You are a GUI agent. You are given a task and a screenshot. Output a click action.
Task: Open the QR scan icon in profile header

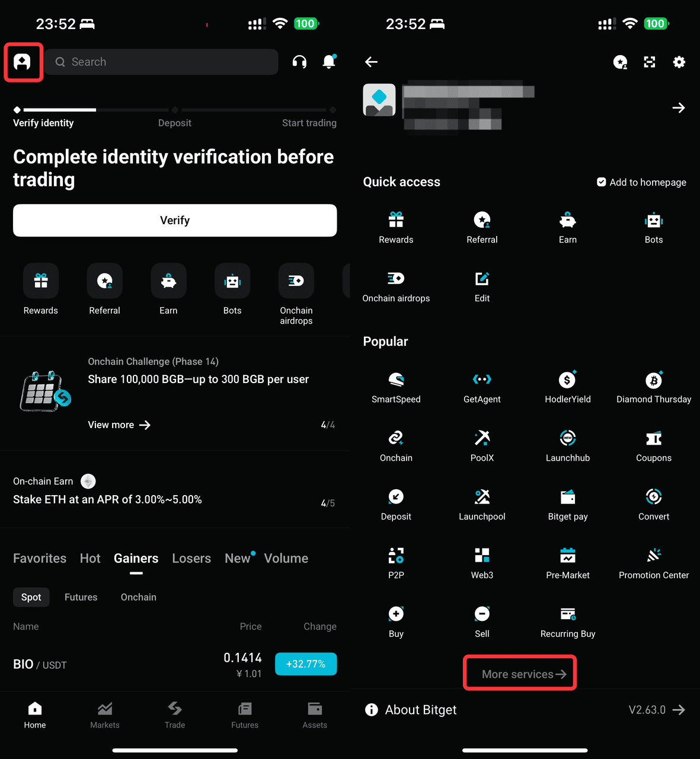[650, 62]
